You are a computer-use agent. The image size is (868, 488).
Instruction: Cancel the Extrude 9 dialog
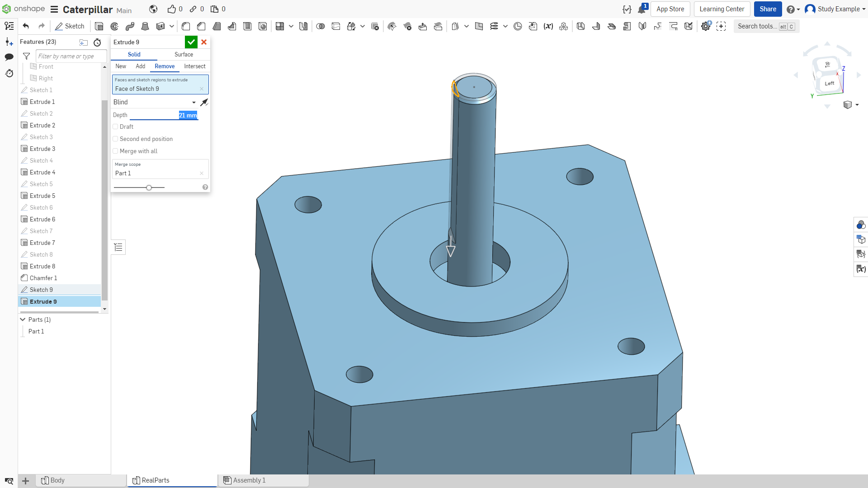click(x=204, y=42)
